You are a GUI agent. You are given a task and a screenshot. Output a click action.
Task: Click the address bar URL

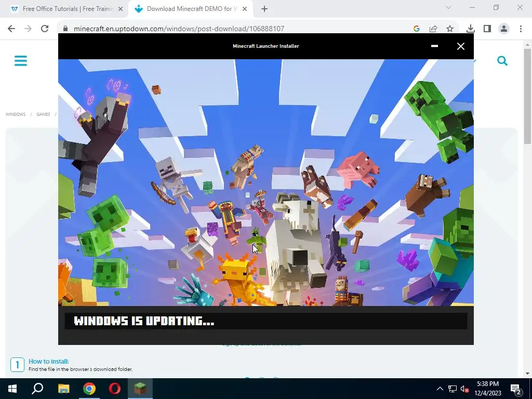179,29
